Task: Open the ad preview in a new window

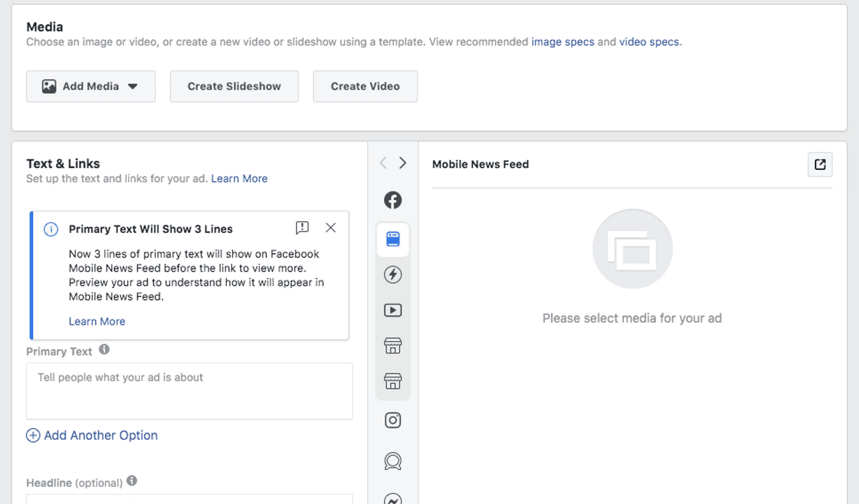Action: 820,164
